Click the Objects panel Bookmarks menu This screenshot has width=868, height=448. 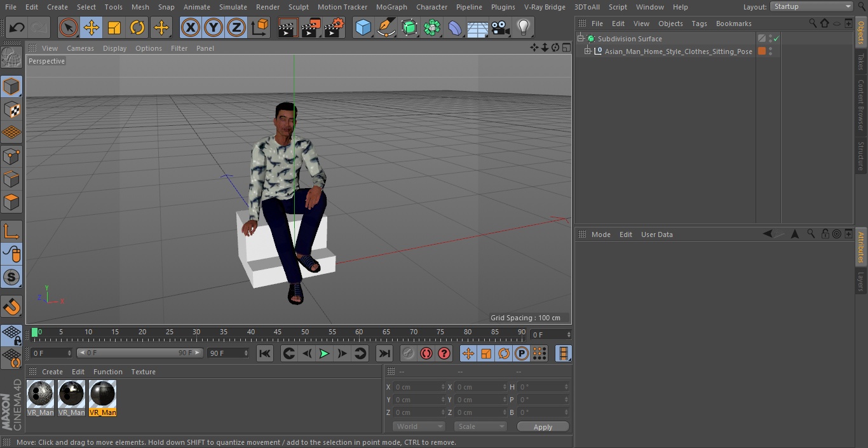click(x=733, y=24)
